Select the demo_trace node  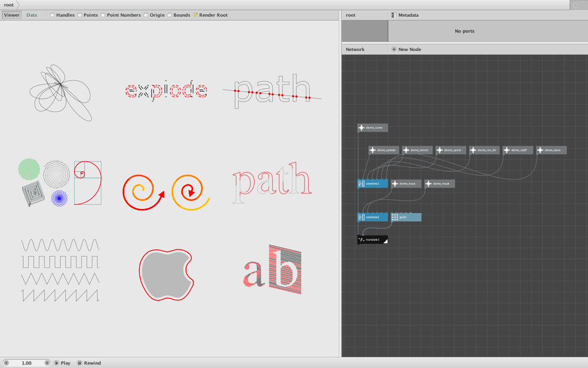(x=406, y=184)
